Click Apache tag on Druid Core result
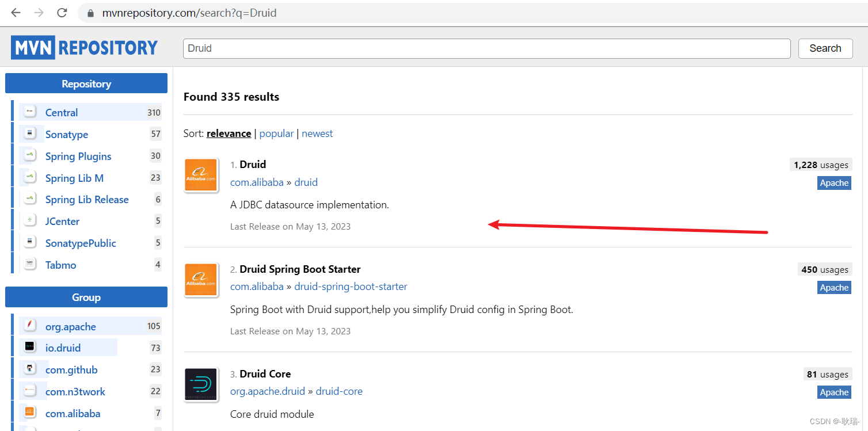This screenshot has height=431, width=868. point(834,392)
